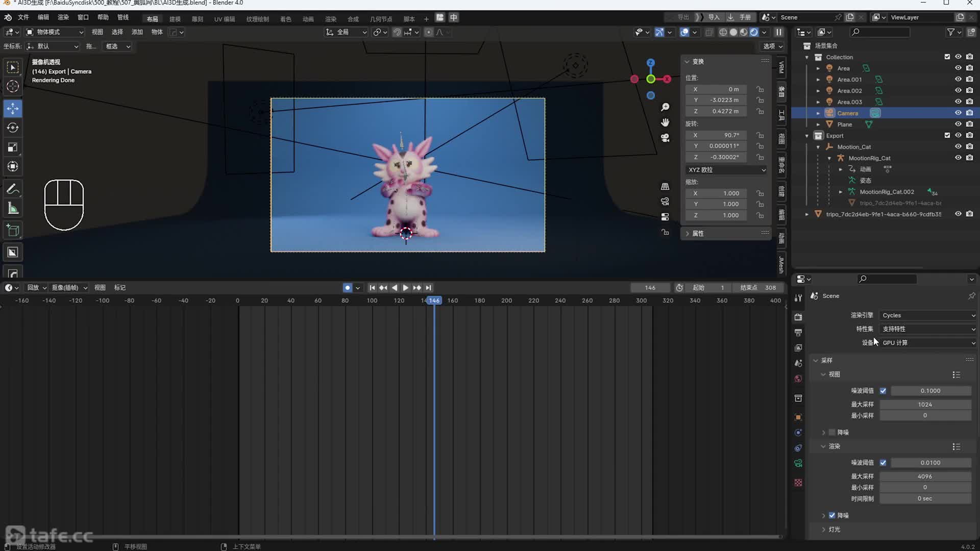Switch to the Geometry Nodes workspace tab
The height and width of the screenshot is (551, 980).
tap(381, 19)
